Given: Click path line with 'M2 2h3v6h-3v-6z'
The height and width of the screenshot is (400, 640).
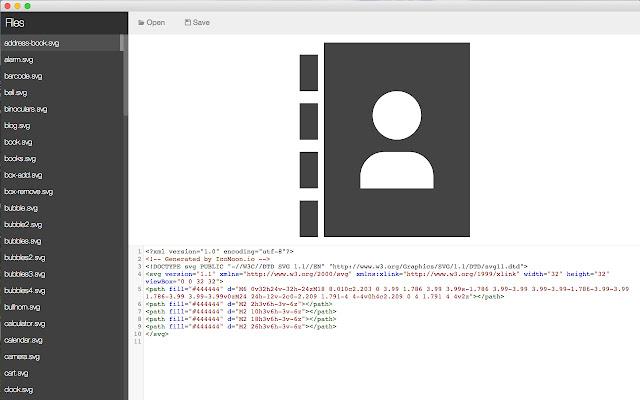Looking at the screenshot, I should point(241,304).
